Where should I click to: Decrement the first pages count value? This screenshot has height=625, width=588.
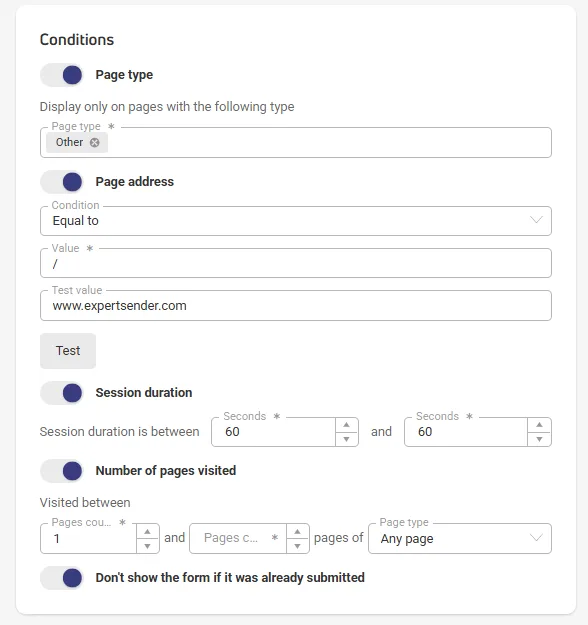pyautogui.click(x=147, y=546)
